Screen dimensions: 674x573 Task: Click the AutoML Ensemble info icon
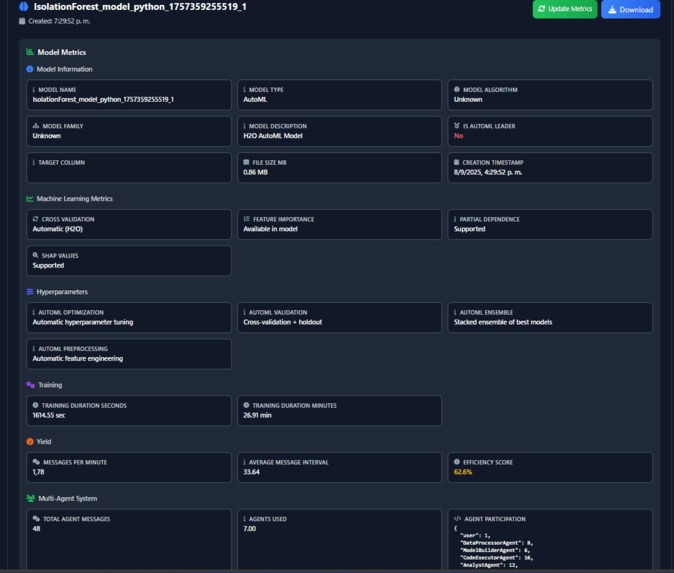[x=455, y=312]
